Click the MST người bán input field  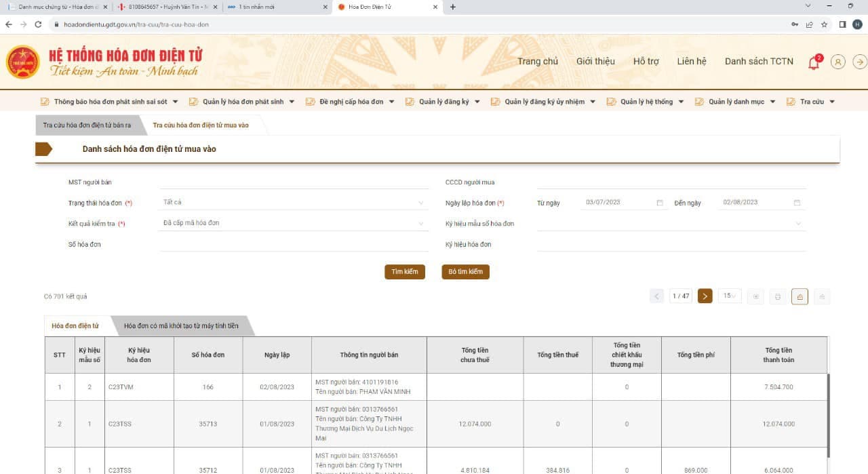294,182
